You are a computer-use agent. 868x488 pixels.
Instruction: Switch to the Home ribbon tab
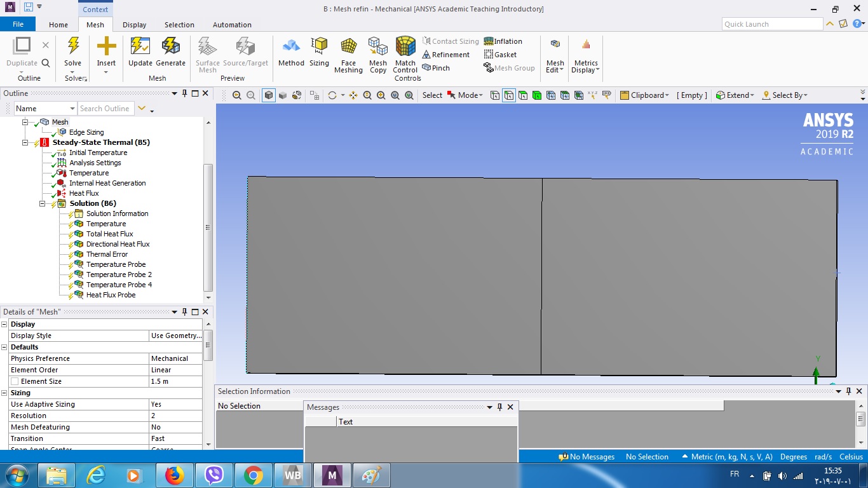[x=58, y=25]
